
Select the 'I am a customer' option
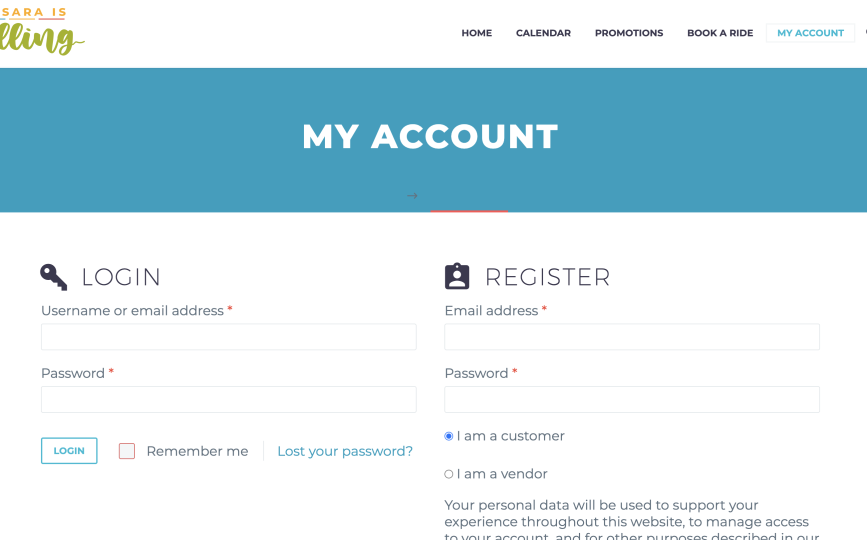[449, 436]
